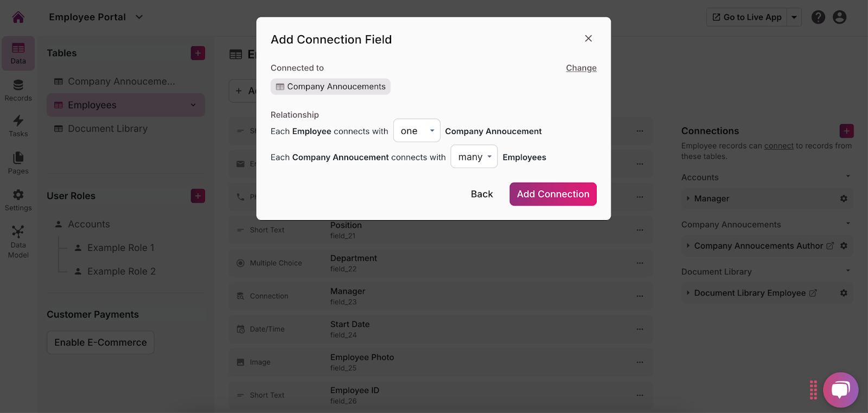Viewport: 868px width, 413px height.
Task: Select the Document Library table
Action: pos(107,128)
